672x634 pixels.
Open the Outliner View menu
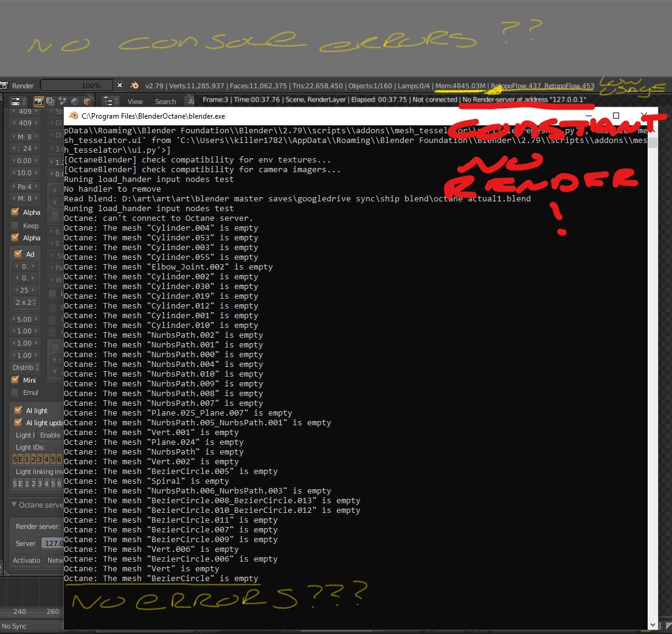(x=134, y=102)
